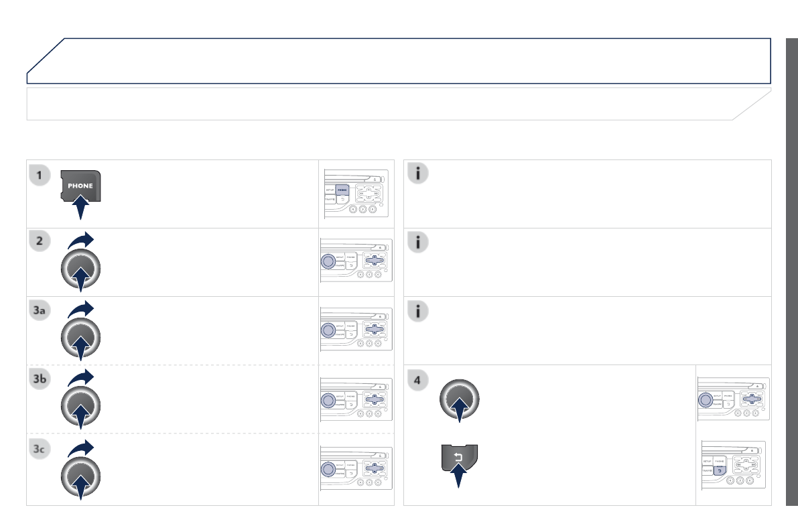The height and width of the screenshot is (532, 798).
Task: Click the 3a step badge
Action: coord(40,311)
